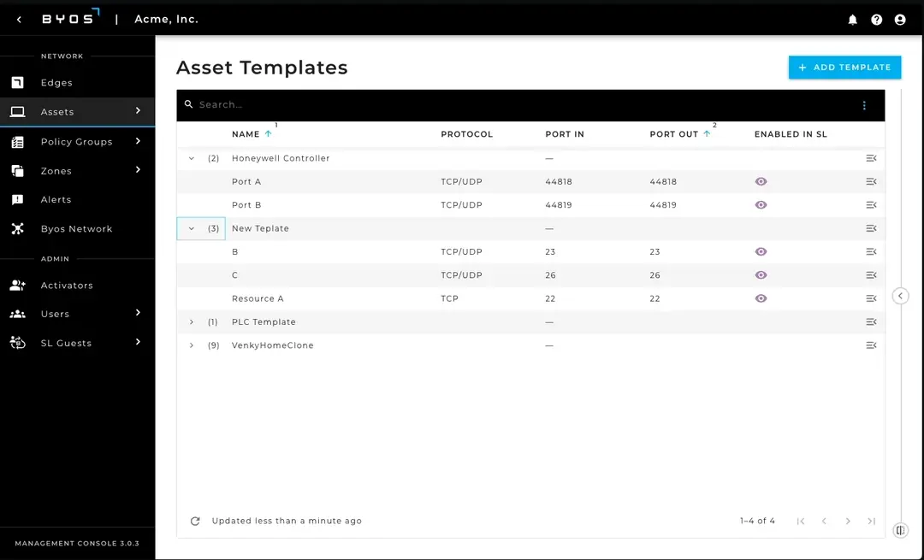Open the Assets menu item
The width and height of the screenshot is (924, 560).
point(77,112)
